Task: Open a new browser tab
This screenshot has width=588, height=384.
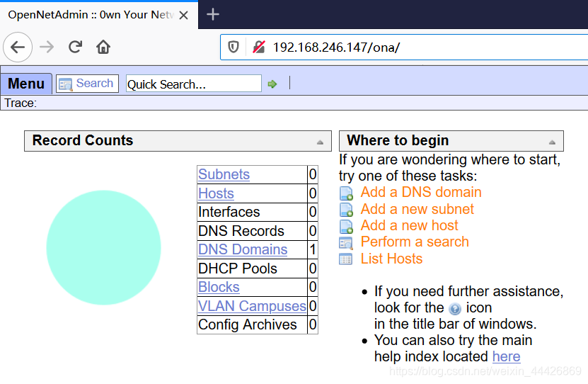Action: pos(212,15)
